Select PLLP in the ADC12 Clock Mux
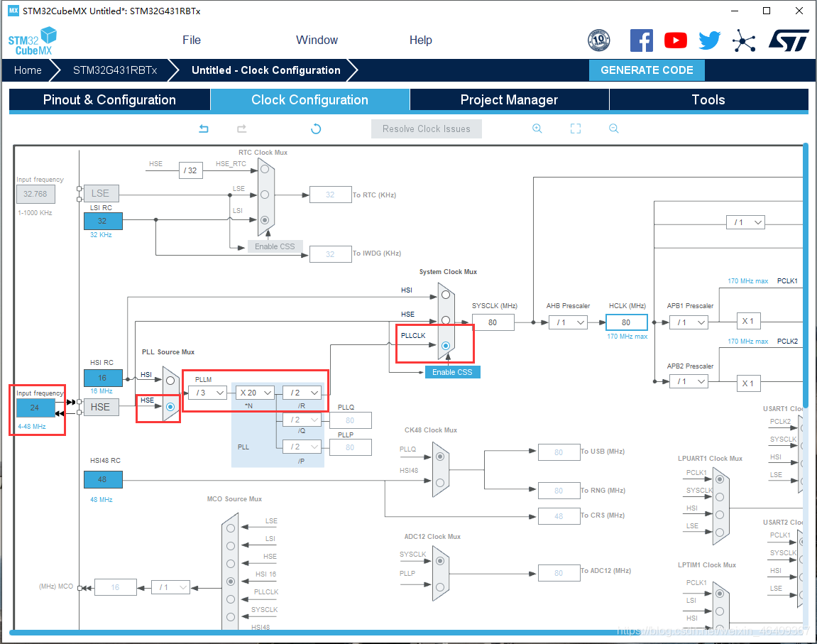Screen dimensions: 817x644 [440, 587]
